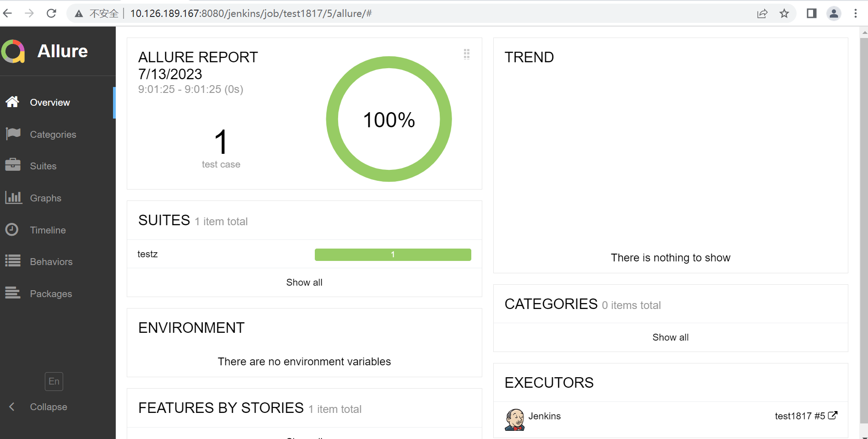Open the testz suite row
The width and height of the screenshot is (868, 439).
(148, 254)
